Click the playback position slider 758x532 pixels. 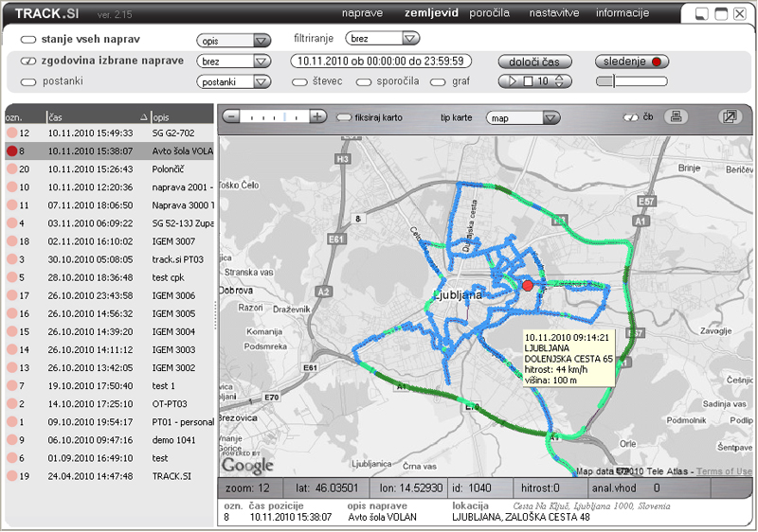tap(631, 81)
